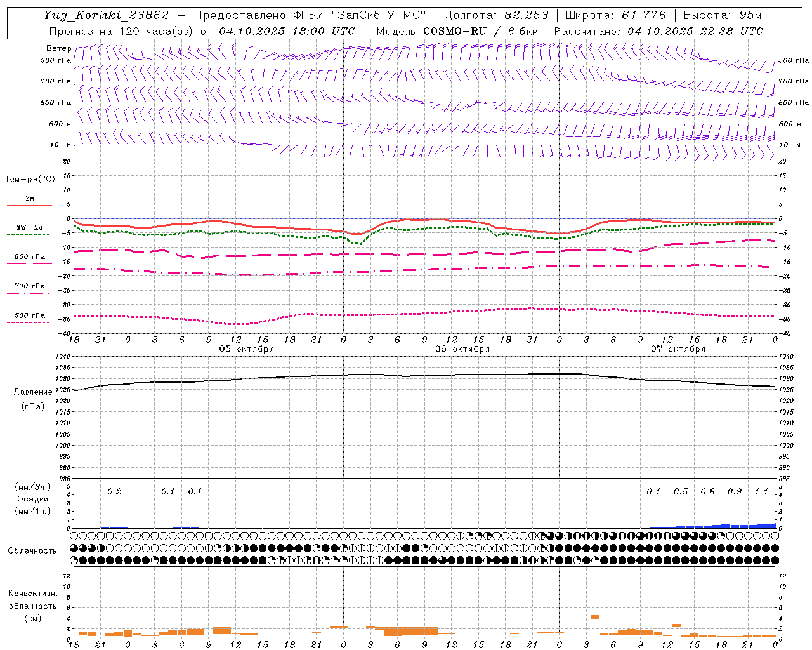Click the 06 октября date label

(462, 349)
